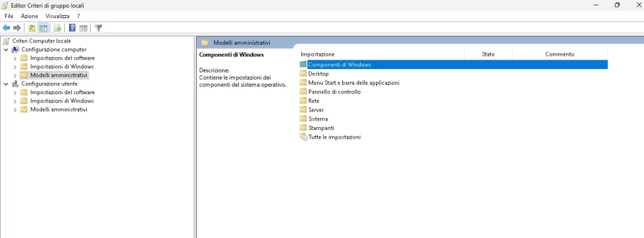The image size is (644, 238).
Task: Collapse the Configurazione computer node
Action: coord(6,49)
